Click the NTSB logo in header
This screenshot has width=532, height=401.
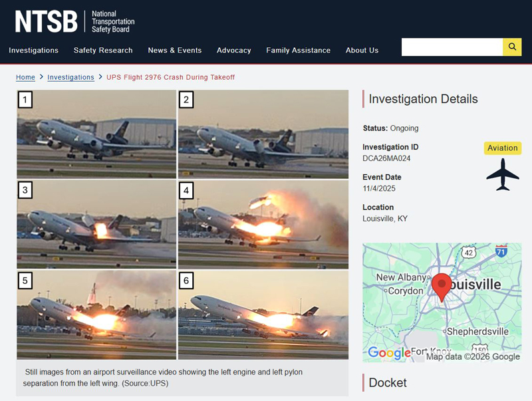coord(75,21)
